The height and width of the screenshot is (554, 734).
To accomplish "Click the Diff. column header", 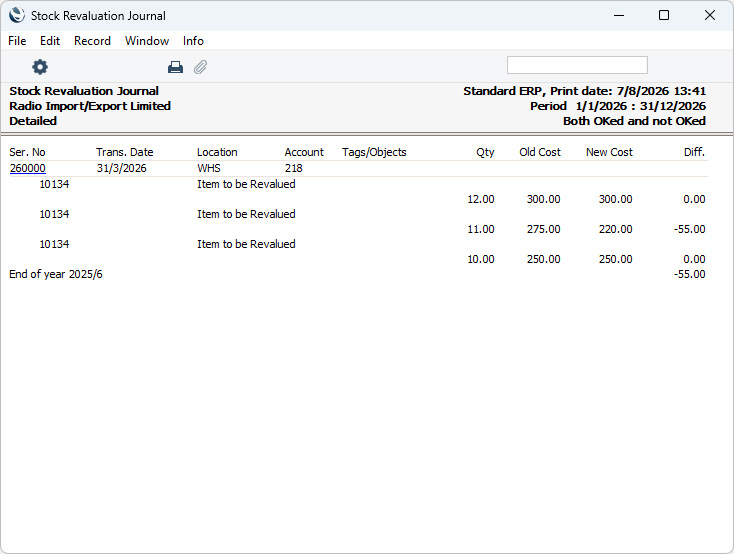I will (694, 152).
